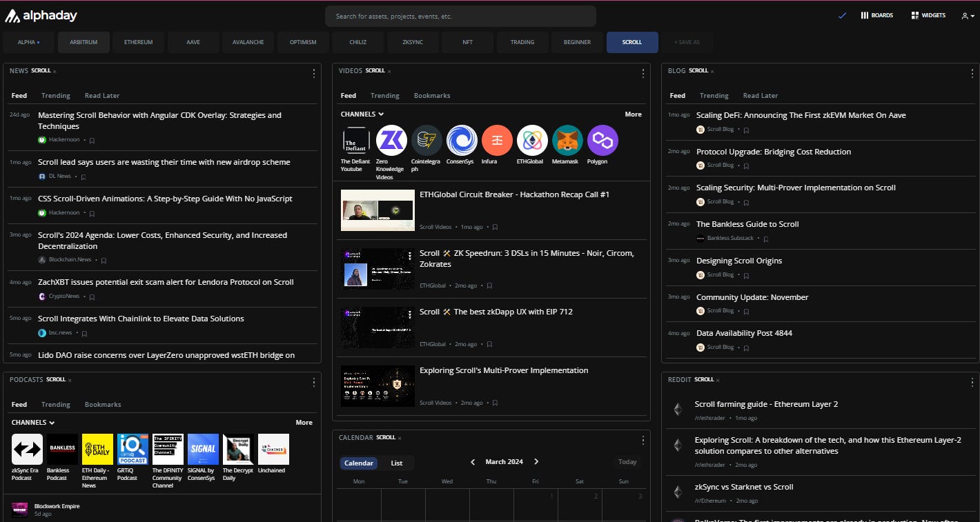Open the Trading board tab

[x=522, y=42]
